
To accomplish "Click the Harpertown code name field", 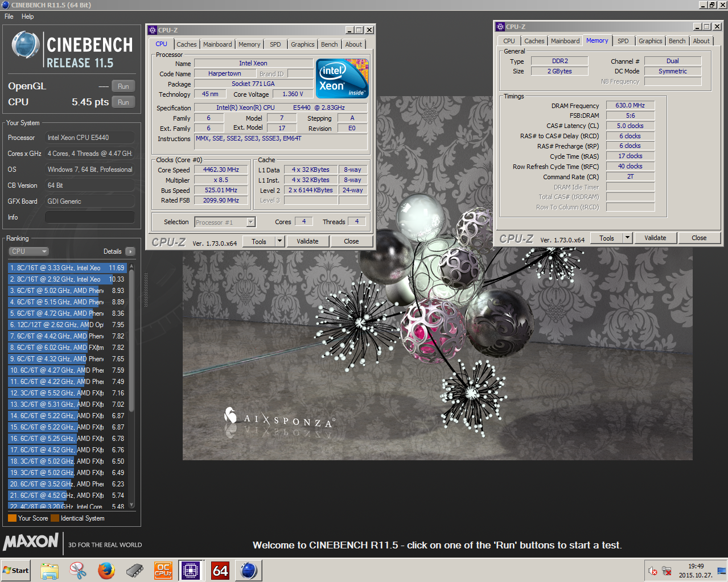I will [x=224, y=73].
